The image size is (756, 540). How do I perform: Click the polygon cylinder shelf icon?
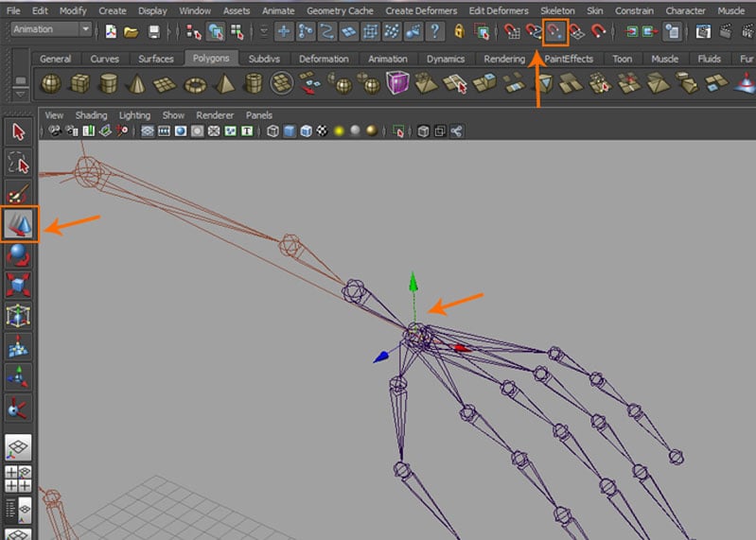tap(108, 84)
